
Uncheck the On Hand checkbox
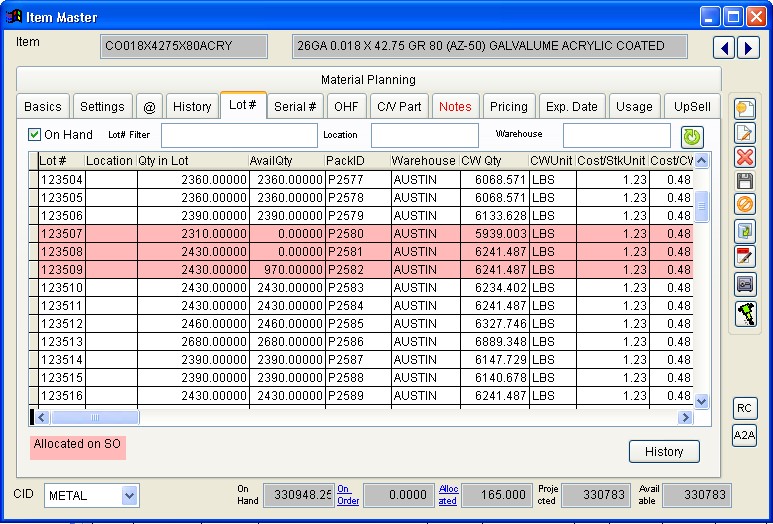(x=35, y=135)
